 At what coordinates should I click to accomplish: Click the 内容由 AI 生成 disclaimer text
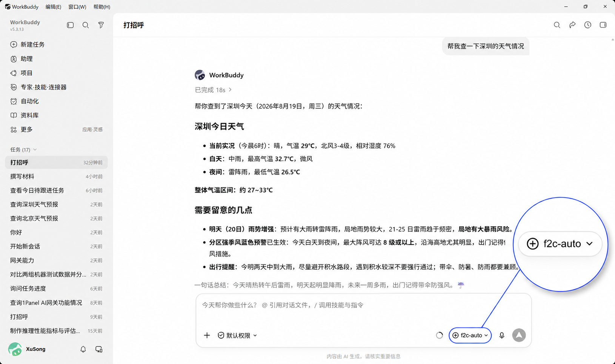(364, 356)
